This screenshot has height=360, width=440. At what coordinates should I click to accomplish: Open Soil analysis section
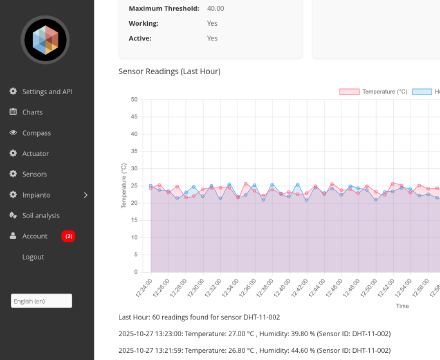(x=41, y=216)
